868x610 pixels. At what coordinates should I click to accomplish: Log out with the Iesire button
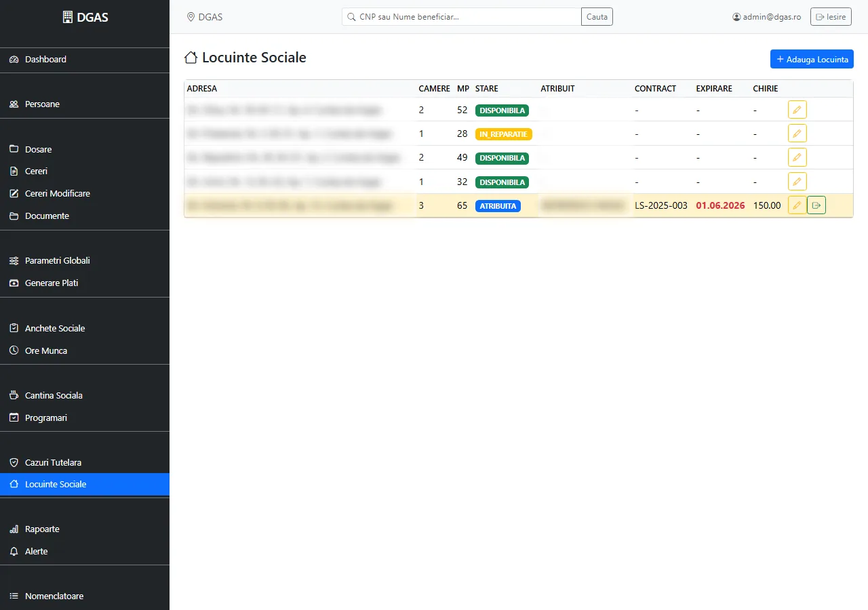pos(831,17)
